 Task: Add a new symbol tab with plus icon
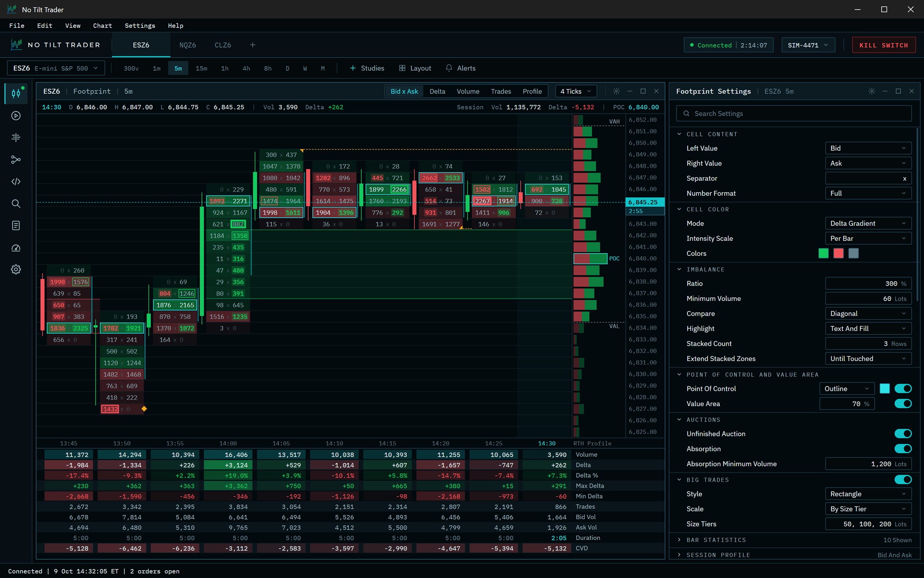(x=253, y=45)
